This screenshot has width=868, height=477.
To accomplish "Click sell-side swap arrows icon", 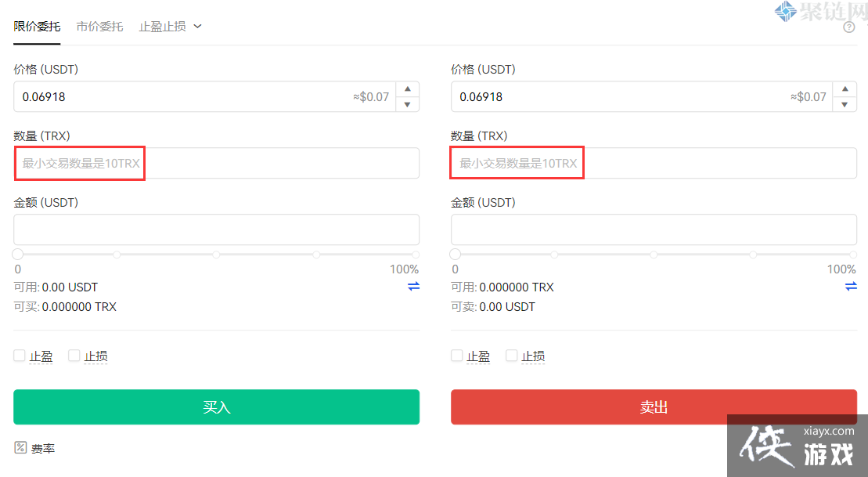I will [851, 287].
